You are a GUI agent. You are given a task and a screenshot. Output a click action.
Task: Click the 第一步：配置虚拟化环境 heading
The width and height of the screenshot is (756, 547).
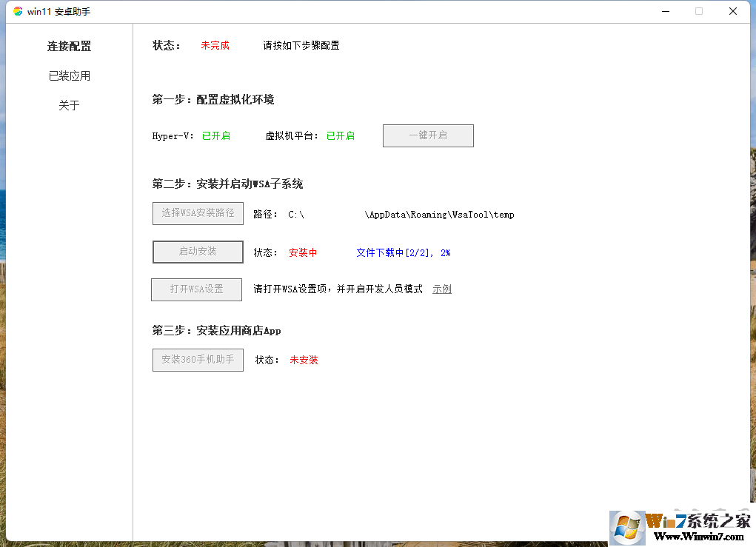(213, 100)
